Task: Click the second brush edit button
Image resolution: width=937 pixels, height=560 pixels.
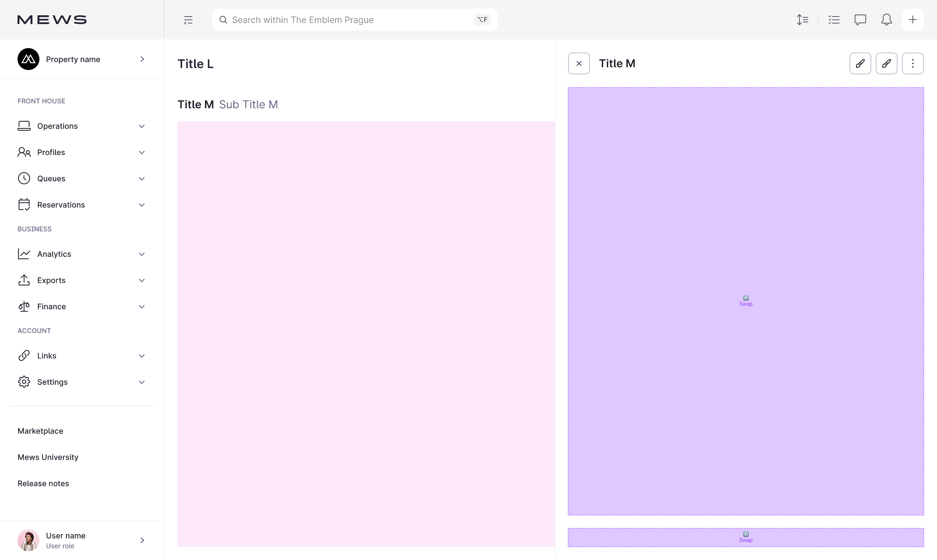Action: tap(886, 63)
